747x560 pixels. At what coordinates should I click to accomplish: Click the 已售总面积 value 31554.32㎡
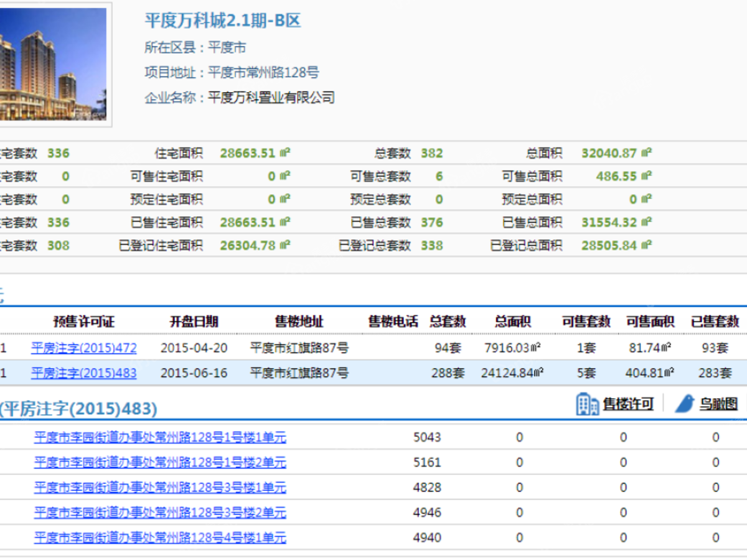tap(617, 223)
